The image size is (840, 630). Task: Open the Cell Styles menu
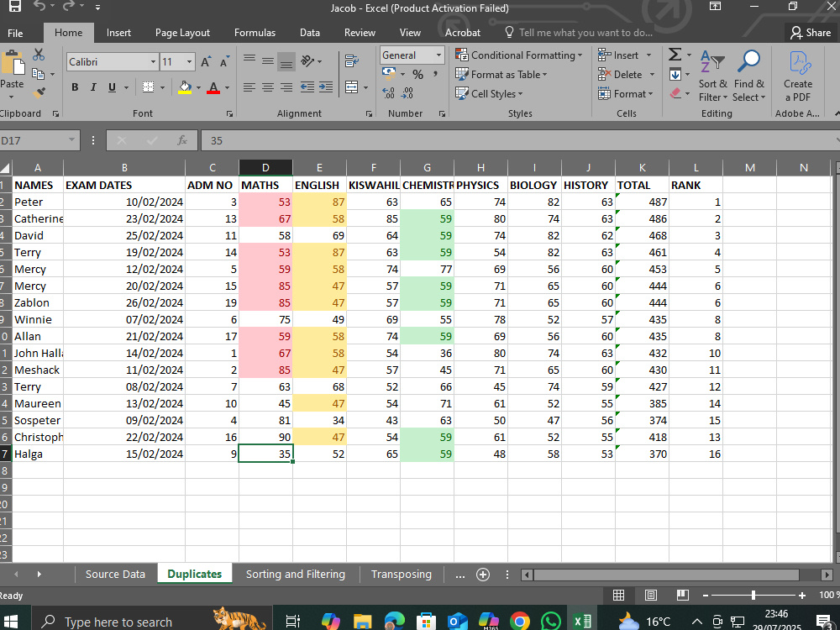[489, 94]
